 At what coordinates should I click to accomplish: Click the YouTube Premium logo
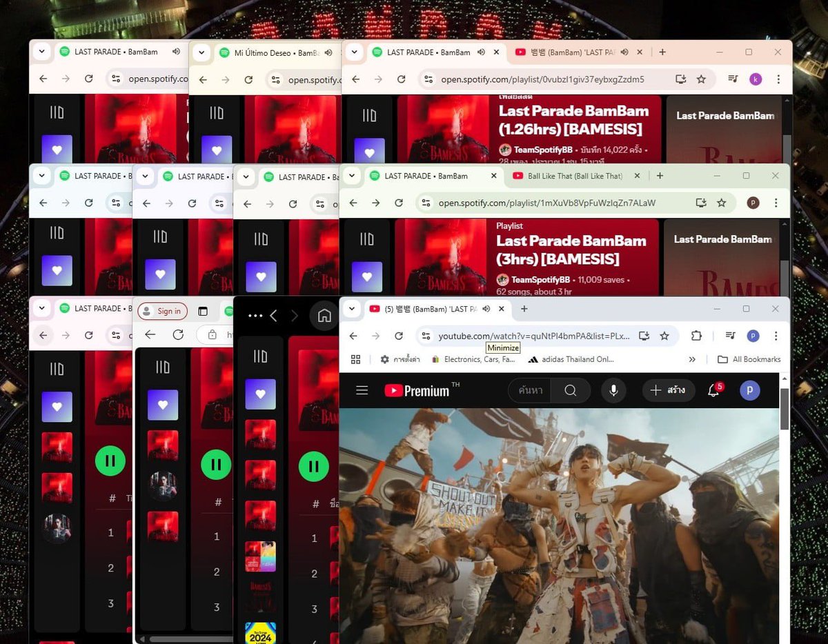(x=417, y=391)
